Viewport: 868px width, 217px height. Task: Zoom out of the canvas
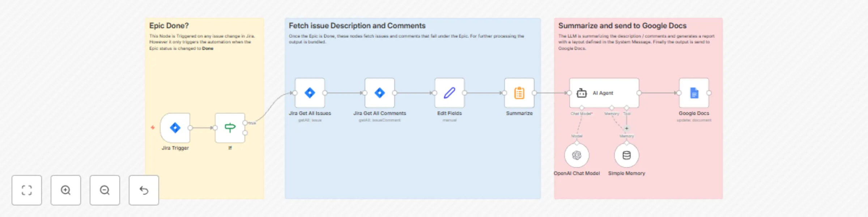[105, 190]
